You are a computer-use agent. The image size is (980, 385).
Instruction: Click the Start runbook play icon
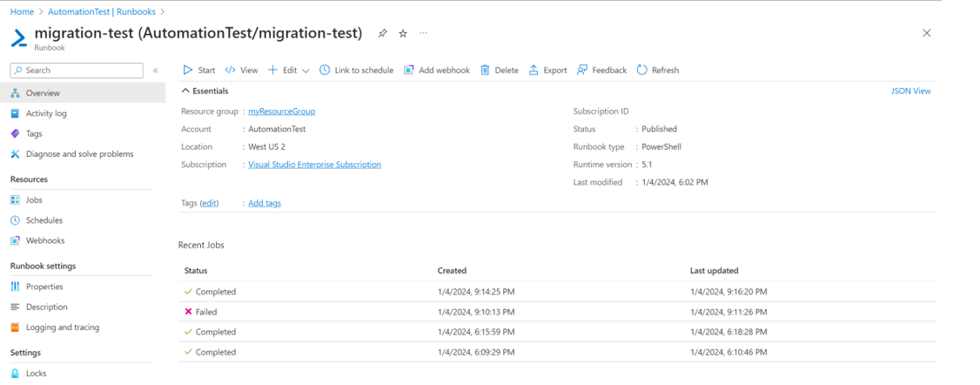[x=188, y=71]
